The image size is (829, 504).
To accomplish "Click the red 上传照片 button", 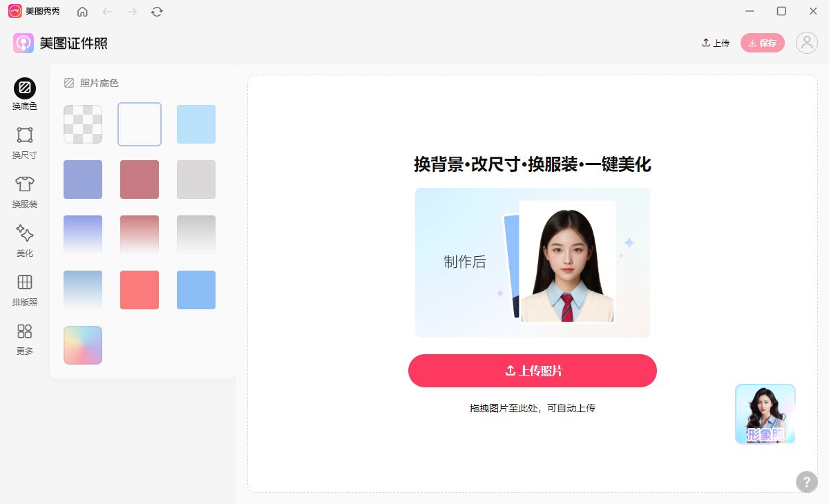I will coord(533,371).
